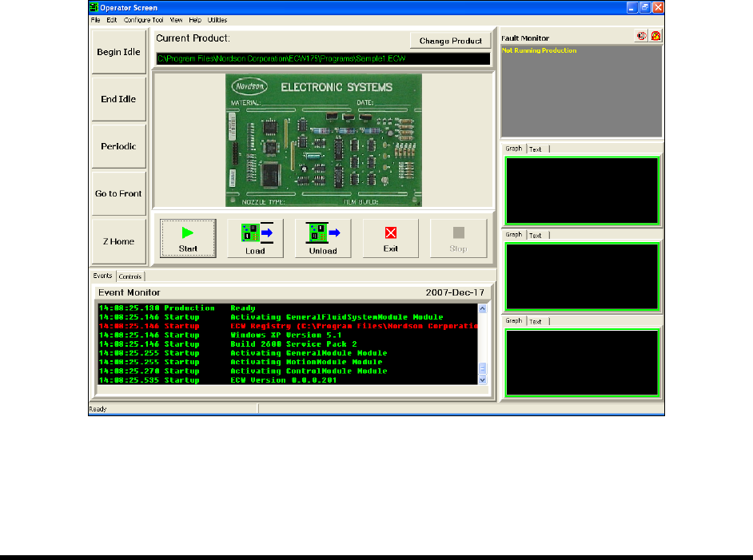Click the Event Monitor scrollbar down arrow
The width and height of the screenshot is (753, 560).
coord(482,380)
